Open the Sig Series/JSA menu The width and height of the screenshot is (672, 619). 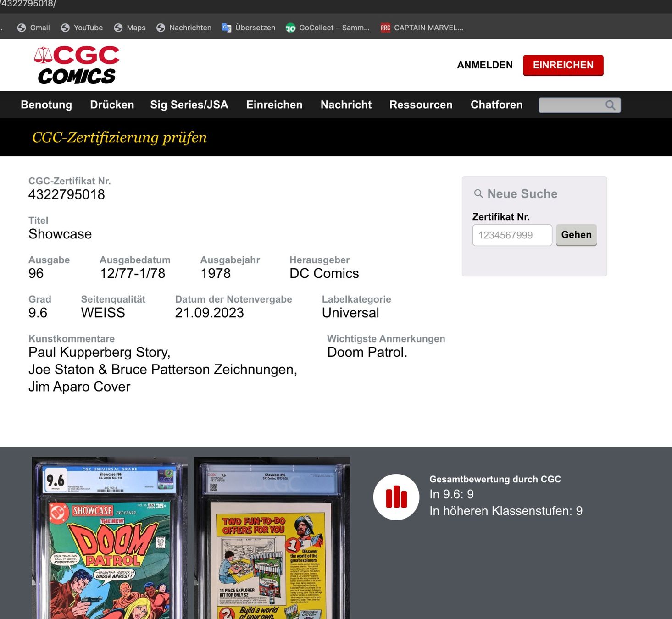(189, 105)
